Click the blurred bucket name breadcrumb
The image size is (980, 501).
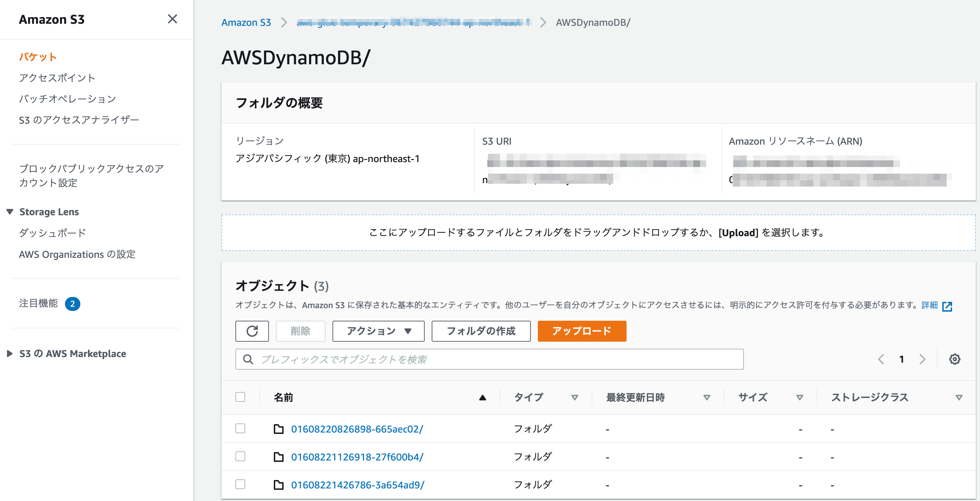413,22
